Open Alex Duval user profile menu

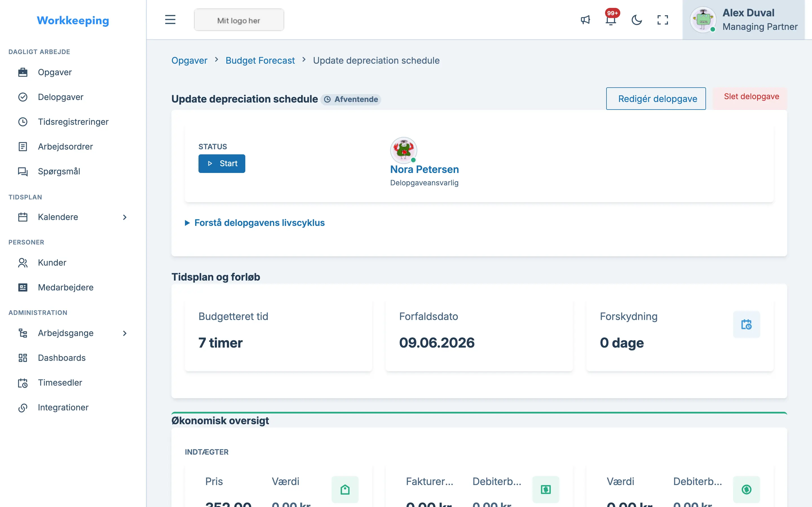(x=743, y=20)
